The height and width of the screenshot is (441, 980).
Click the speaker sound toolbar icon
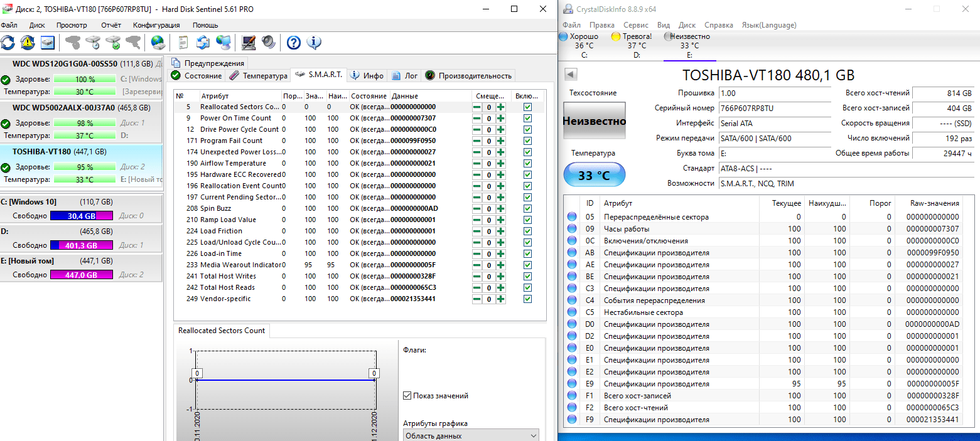(269, 43)
